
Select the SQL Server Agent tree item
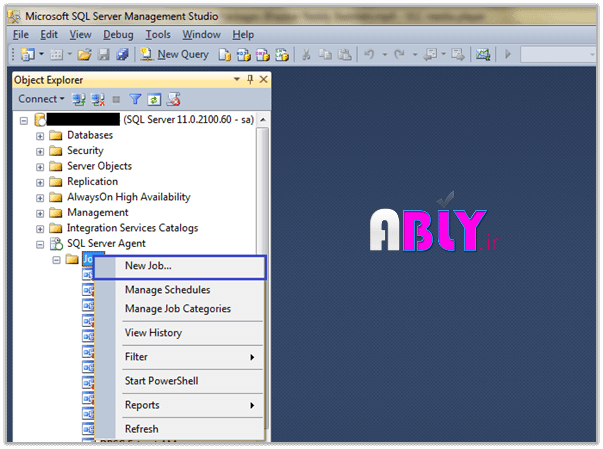[107, 243]
